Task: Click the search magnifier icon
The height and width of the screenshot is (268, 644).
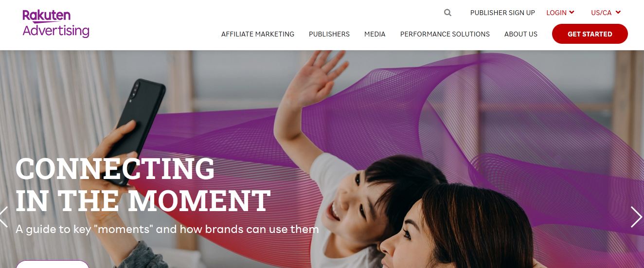Action: point(447,13)
